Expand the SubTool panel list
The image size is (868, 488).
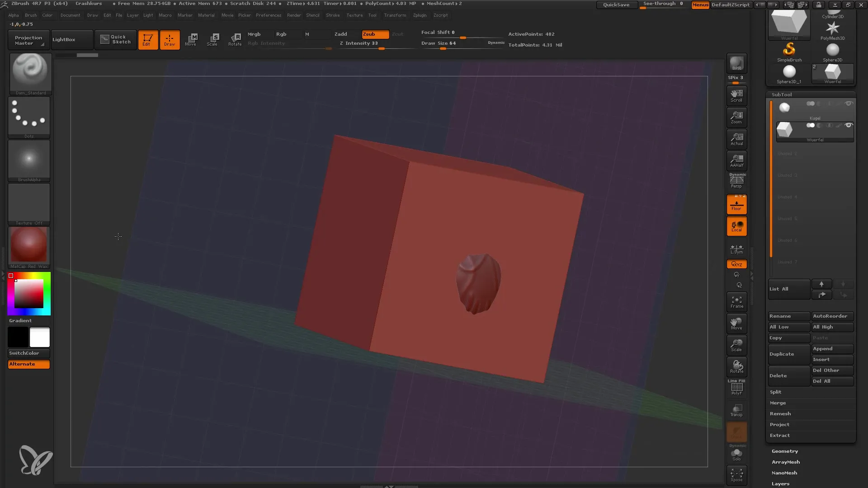[787, 289]
